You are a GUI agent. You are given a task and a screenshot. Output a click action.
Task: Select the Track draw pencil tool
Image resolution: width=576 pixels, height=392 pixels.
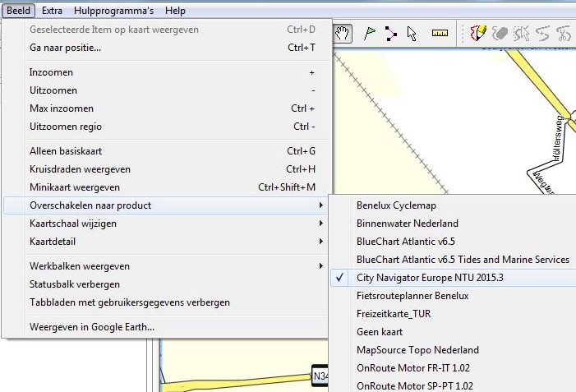(478, 33)
